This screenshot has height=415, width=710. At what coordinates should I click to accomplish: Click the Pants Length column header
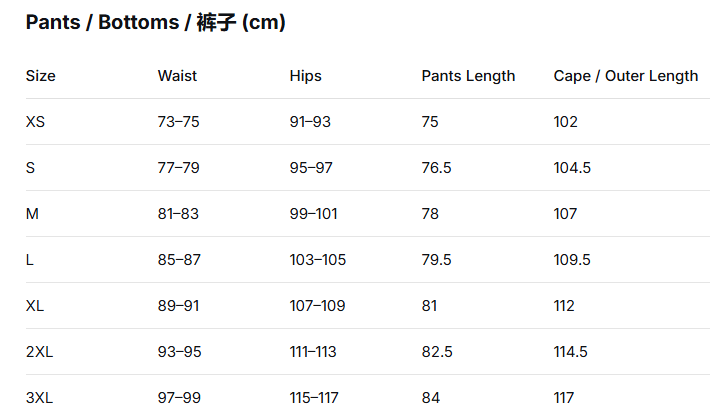[x=468, y=76]
